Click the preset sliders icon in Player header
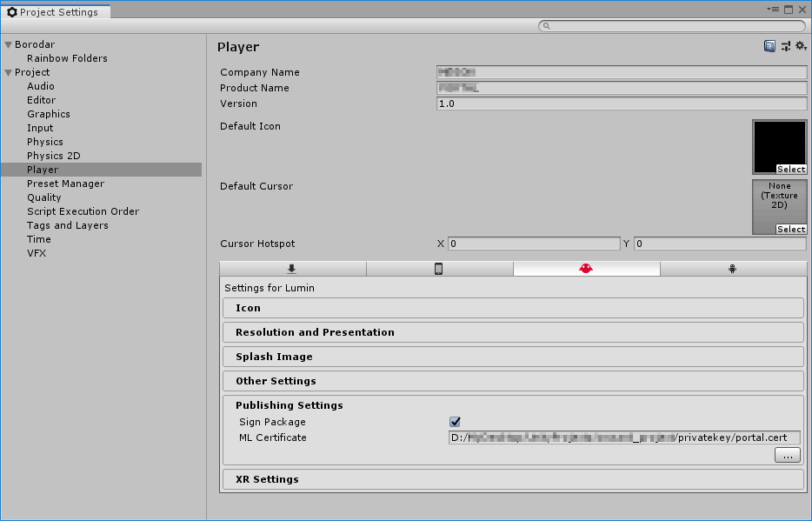The height and width of the screenshot is (521, 812). [x=786, y=46]
